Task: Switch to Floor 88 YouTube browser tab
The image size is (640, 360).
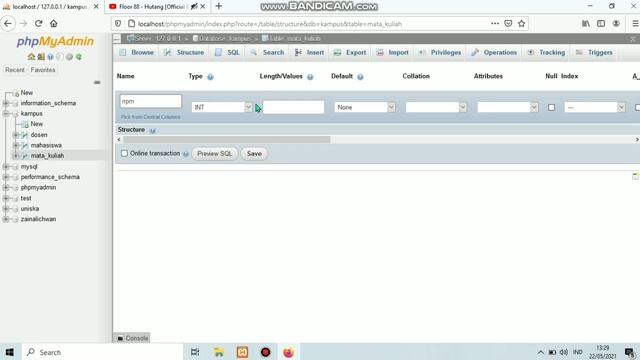Action: [x=152, y=7]
